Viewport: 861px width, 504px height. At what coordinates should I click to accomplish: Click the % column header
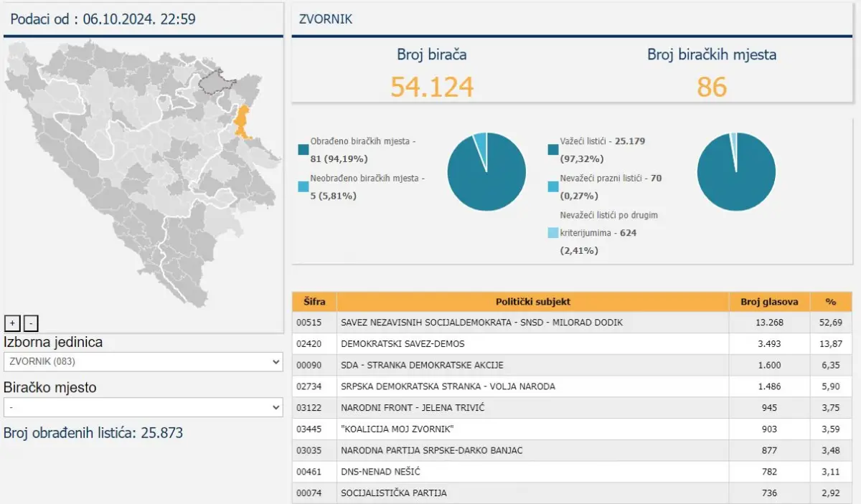point(832,302)
